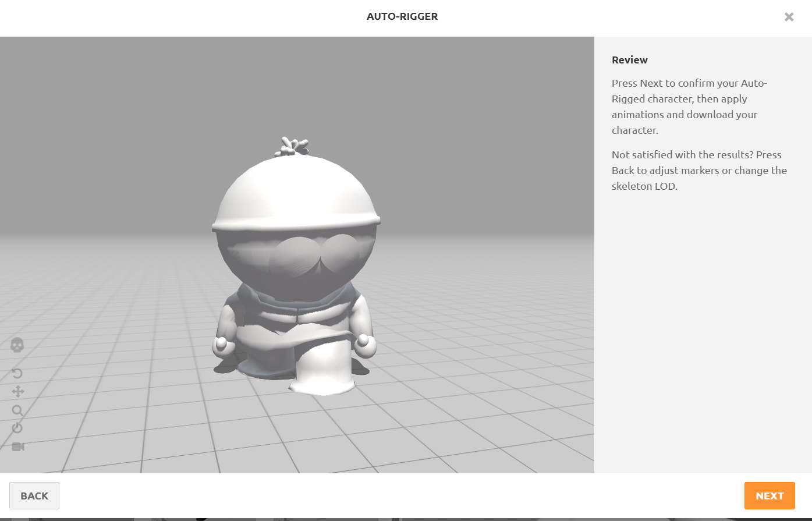Click the hair tuft on top of the hat

tap(293, 146)
